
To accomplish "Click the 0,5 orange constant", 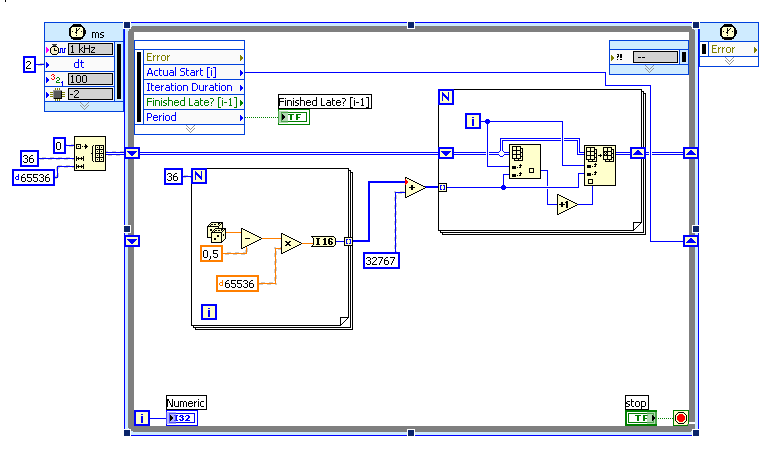I will pyautogui.click(x=211, y=254).
